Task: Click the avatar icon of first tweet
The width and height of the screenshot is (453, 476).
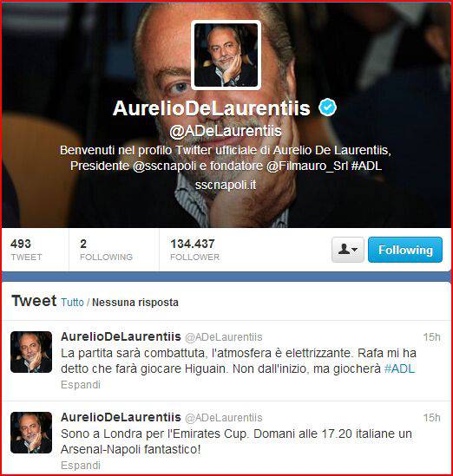Action: point(31,352)
